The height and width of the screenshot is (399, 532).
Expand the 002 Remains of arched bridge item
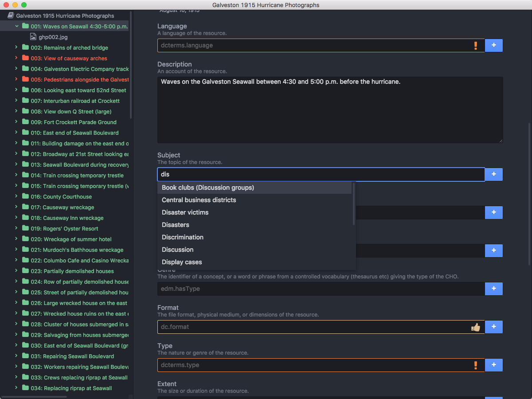[x=16, y=47]
